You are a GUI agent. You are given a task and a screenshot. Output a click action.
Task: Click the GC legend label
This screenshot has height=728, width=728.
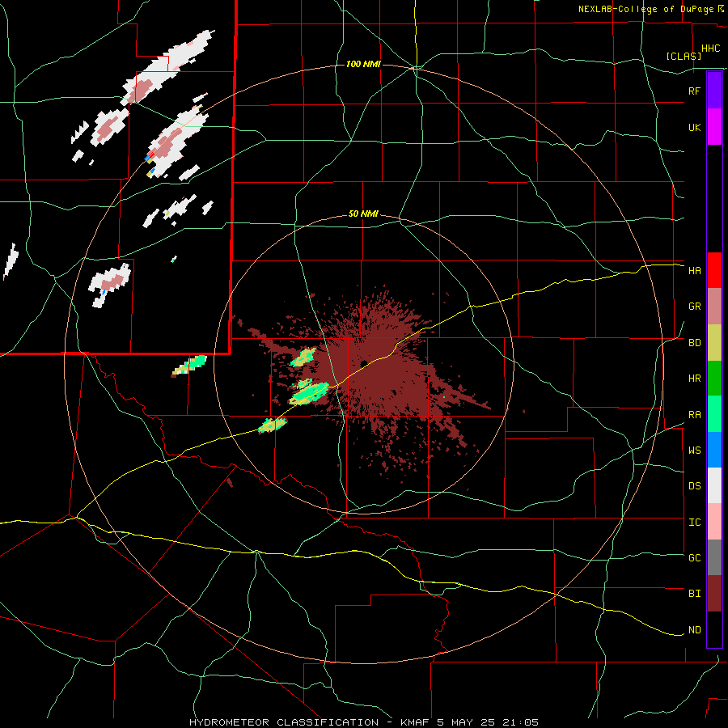point(694,558)
